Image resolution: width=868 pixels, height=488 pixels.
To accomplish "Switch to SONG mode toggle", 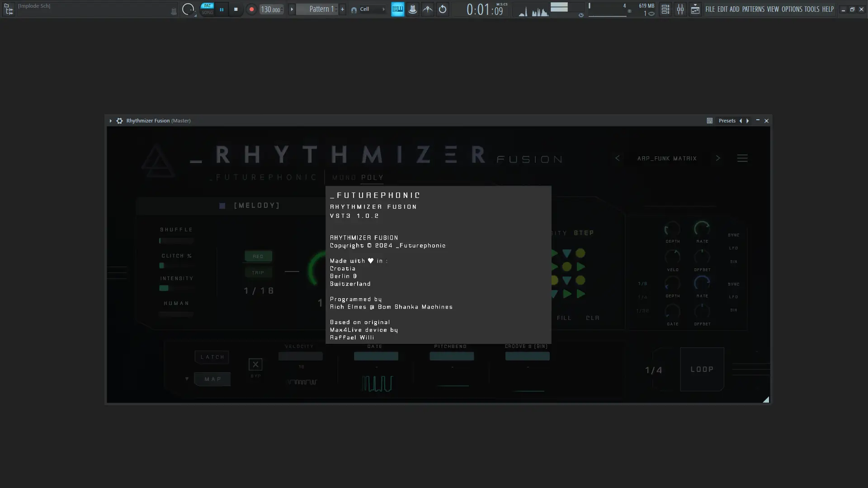I will pyautogui.click(x=207, y=13).
